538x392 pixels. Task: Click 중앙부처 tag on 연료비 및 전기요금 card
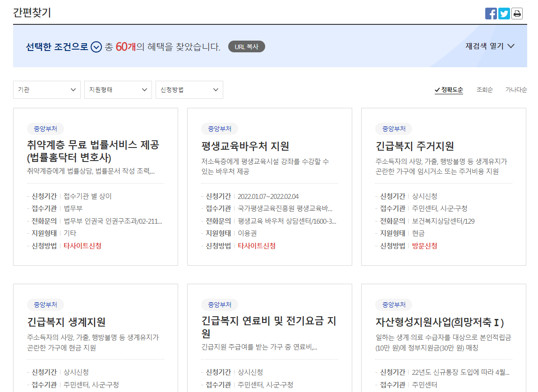(x=220, y=304)
